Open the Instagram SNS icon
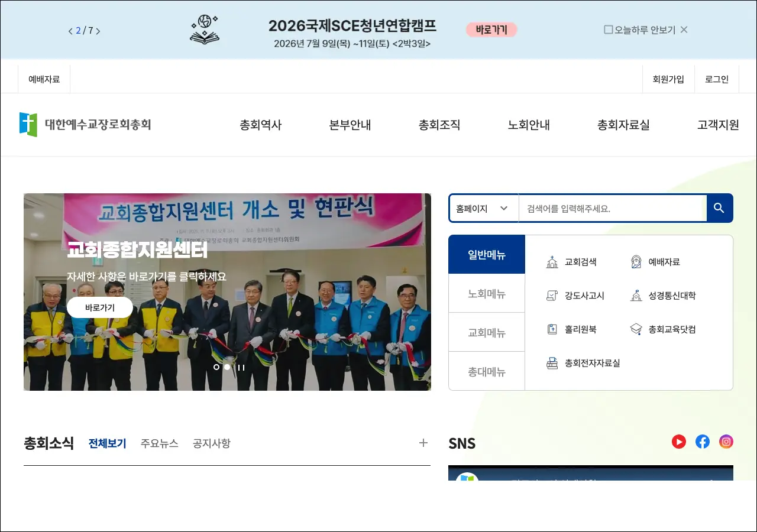The image size is (757, 532). point(726,442)
